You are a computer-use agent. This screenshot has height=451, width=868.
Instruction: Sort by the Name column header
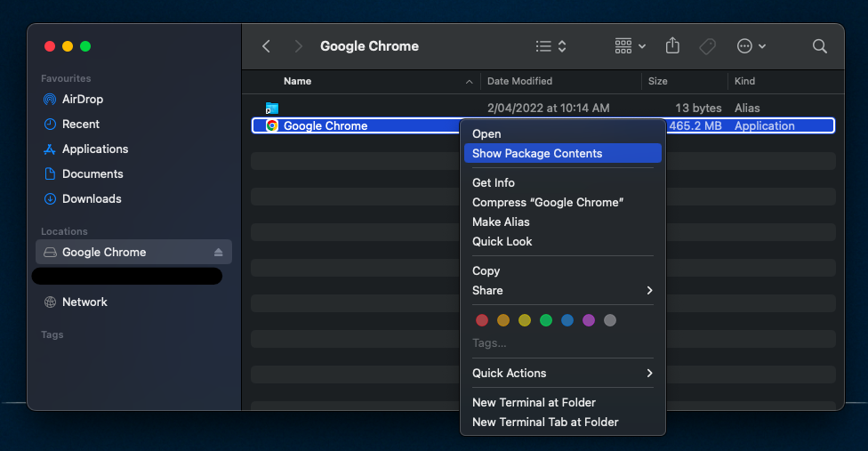coord(297,81)
